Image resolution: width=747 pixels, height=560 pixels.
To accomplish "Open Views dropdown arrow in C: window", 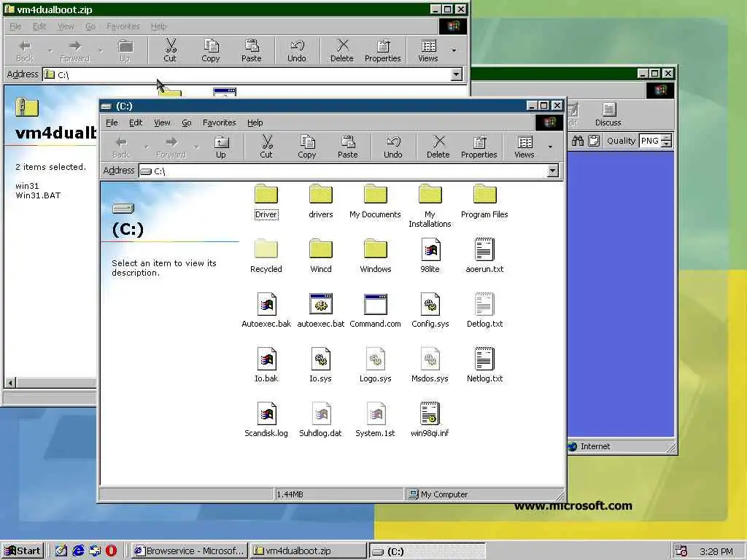I will (550, 147).
